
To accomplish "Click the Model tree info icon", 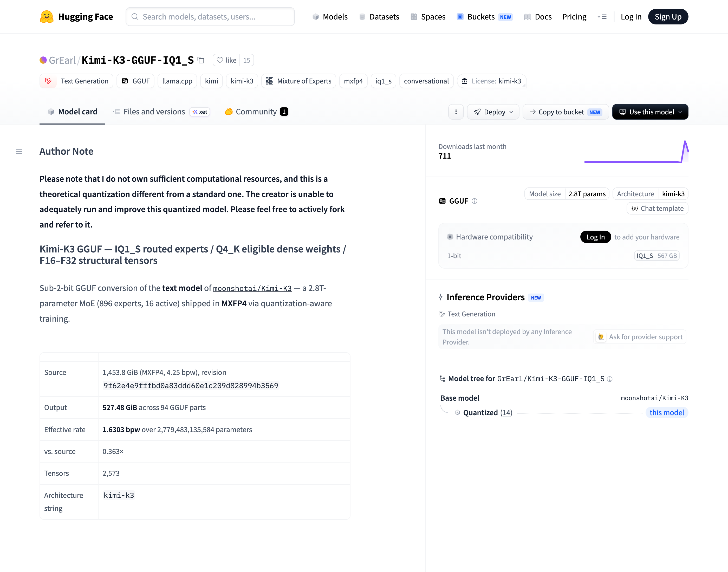I will tap(610, 379).
